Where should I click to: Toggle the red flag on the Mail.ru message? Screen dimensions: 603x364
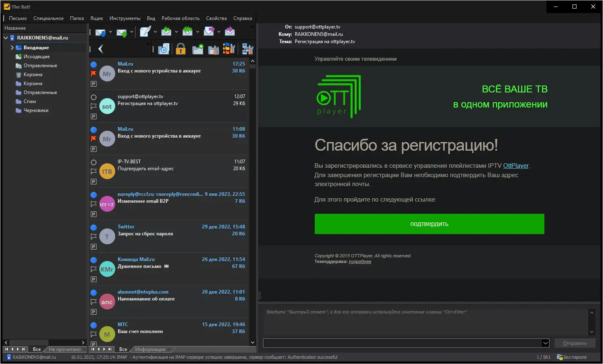[x=93, y=73]
